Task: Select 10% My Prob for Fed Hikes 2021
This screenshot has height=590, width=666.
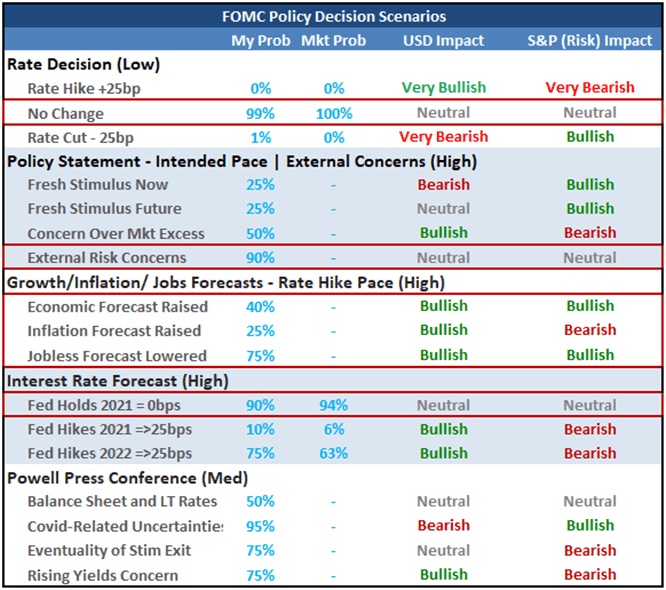Action: point(260,429)
